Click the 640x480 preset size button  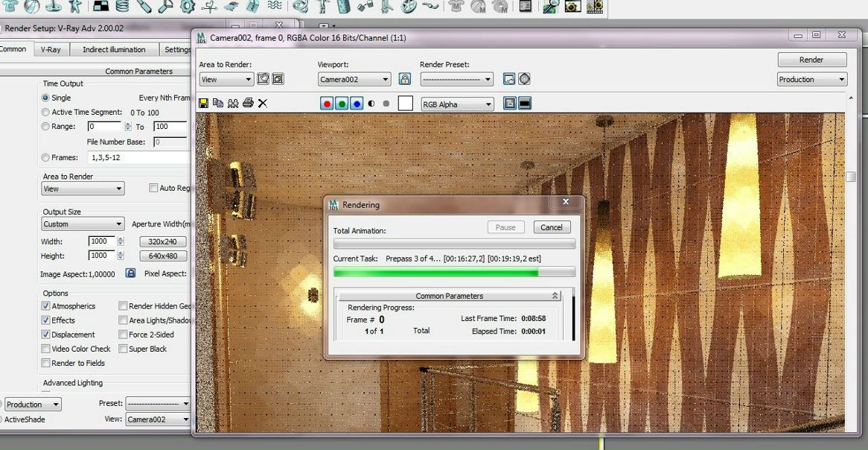(x=163, y=256)
